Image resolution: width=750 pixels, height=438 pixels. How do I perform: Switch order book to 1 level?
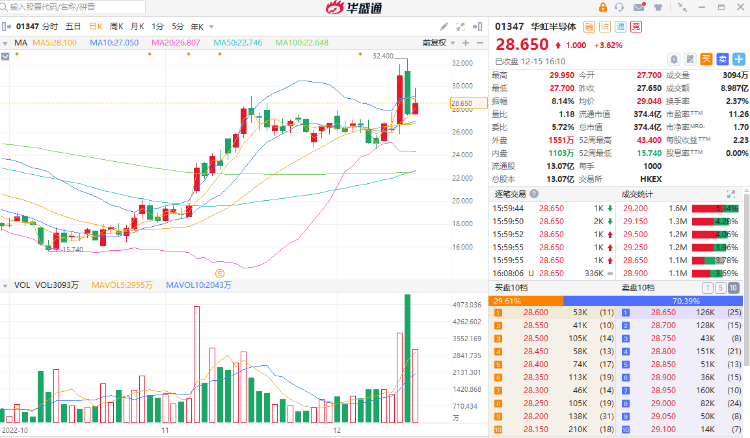pyautogui.click(x=707, y=288)
